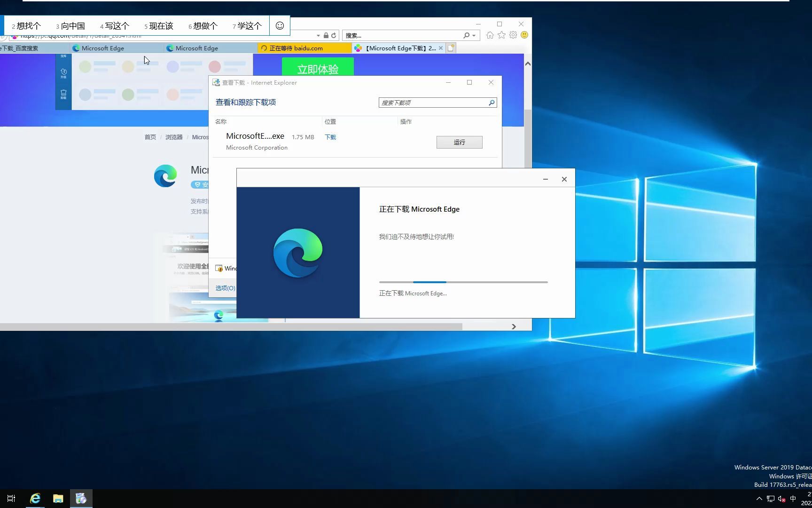Click the 运行 button for the download
The height and width of the screenshot is (508, 812).
460,142
